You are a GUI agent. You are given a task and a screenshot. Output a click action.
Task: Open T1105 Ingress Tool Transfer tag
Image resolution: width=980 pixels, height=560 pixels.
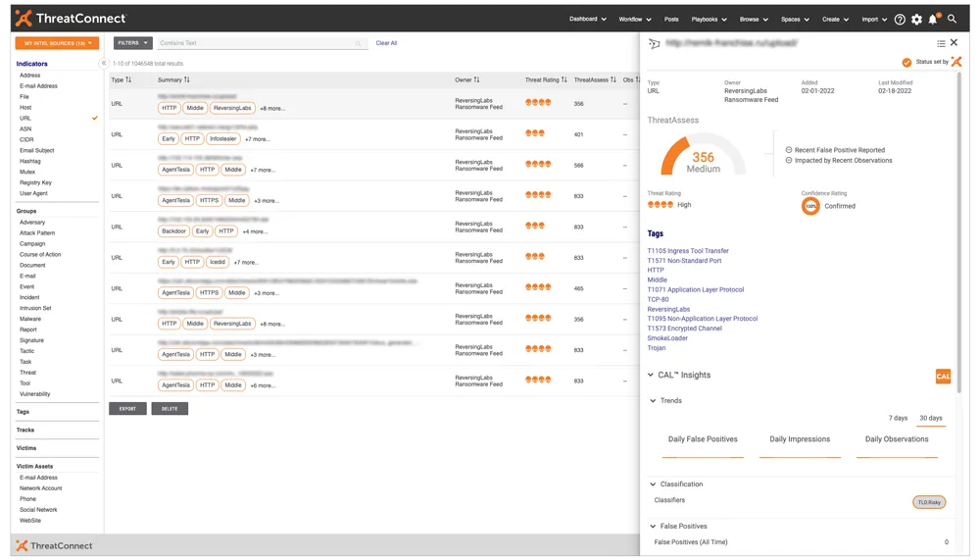(688, 251)
